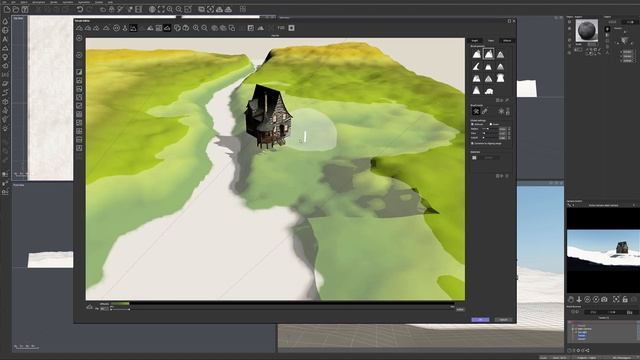Viewport: 640px width, 360px height.
Task: Select the sphere primitive tool in left sidebar
Action: coord(5,30)
